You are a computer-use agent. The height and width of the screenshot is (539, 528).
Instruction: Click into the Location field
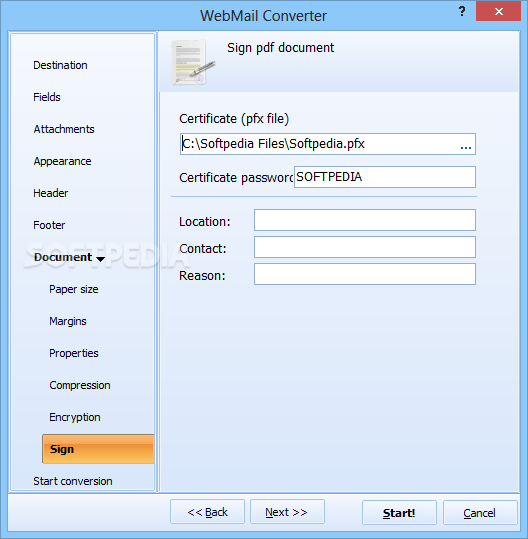tap(365, 220)
